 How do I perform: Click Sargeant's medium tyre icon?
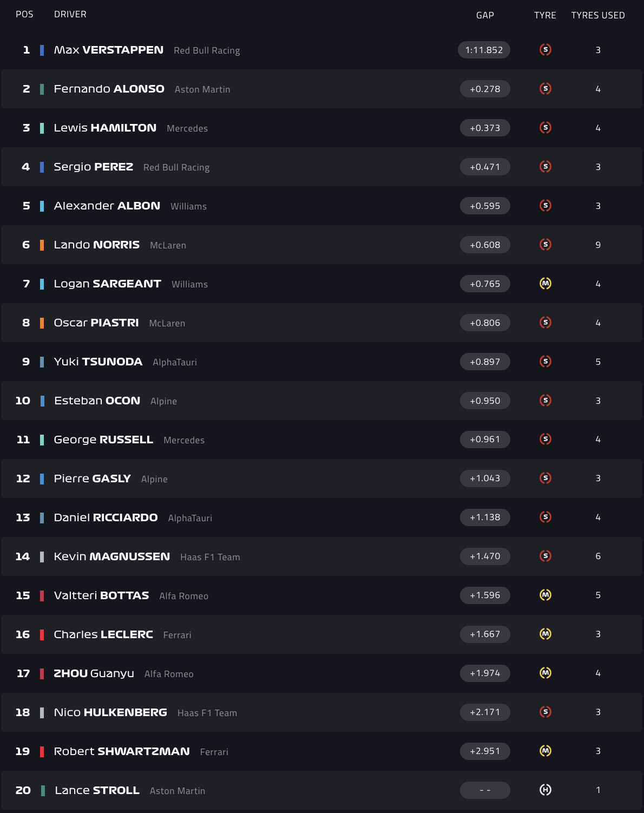pyautogui.click(x=546, y=284)
